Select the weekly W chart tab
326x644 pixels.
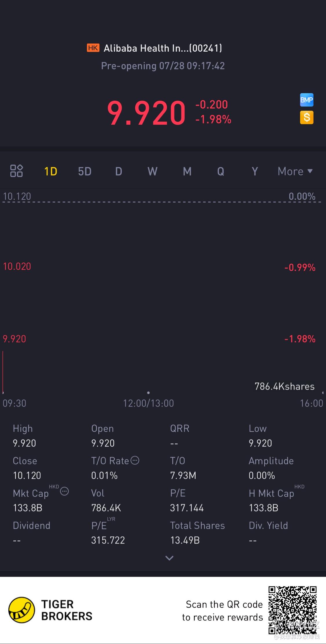tap(152, 171)
